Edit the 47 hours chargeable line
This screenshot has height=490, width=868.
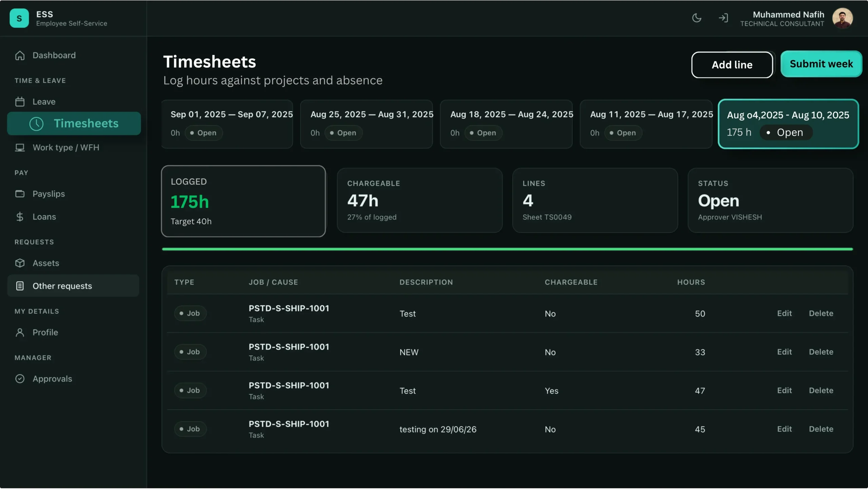pos(784,391)
